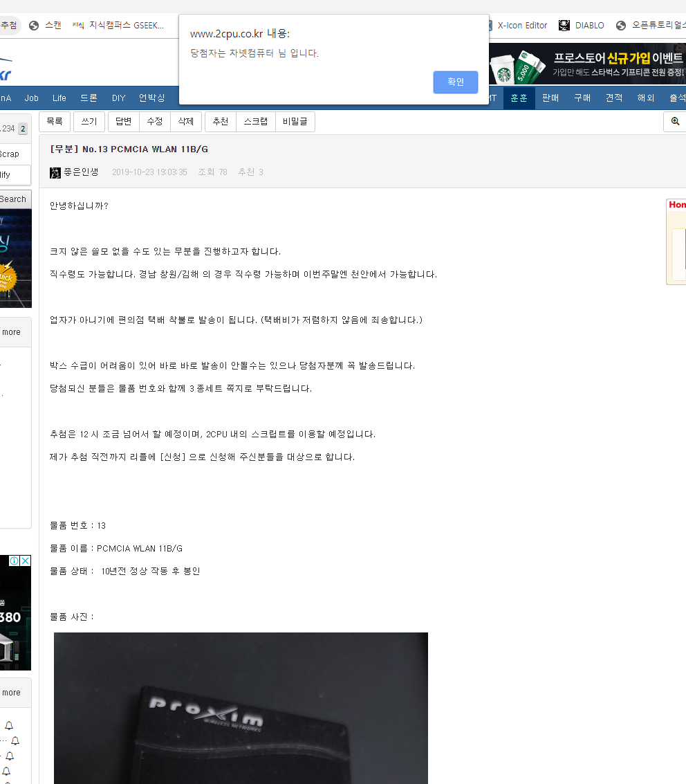The height and width of the screenshot is (784, 686).
Task: Click the post title No.13 PCMCIA WLAN 11B/G
Action: click(129, 149)
